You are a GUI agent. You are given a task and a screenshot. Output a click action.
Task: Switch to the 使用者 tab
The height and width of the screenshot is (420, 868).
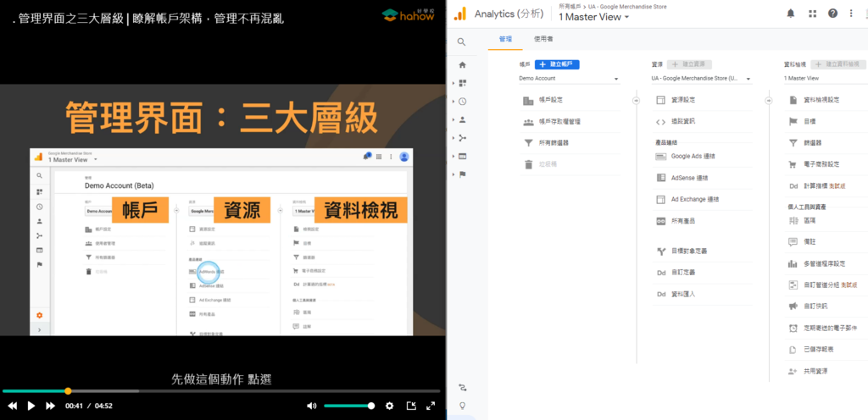544,39
